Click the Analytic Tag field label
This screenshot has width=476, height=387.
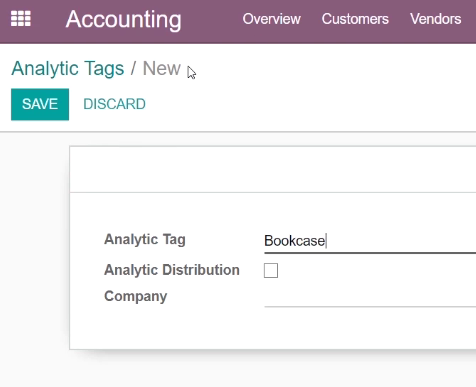[x=145, y=240]
